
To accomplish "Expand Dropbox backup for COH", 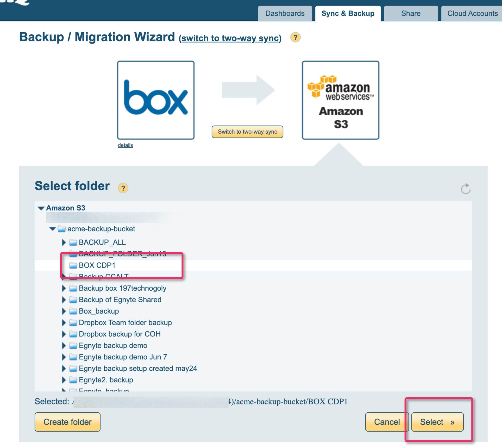I will point(64,334).
